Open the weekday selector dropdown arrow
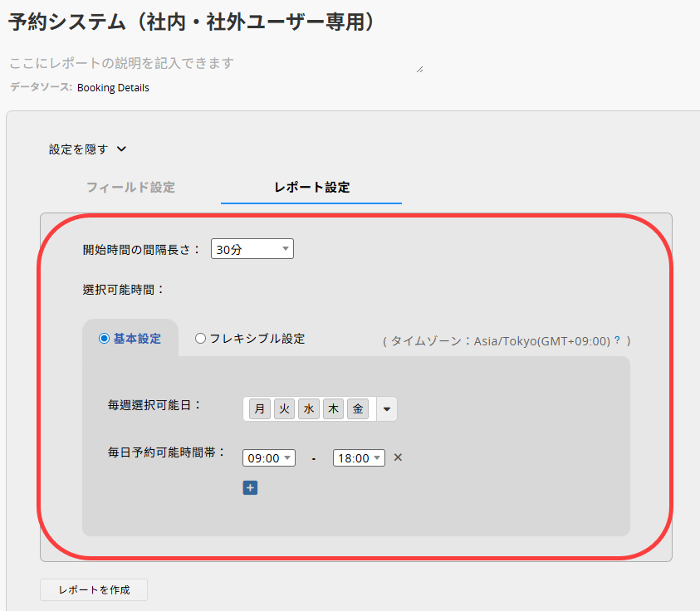The width and height of the screenshot is (700, 616). [x=386, y=409]
